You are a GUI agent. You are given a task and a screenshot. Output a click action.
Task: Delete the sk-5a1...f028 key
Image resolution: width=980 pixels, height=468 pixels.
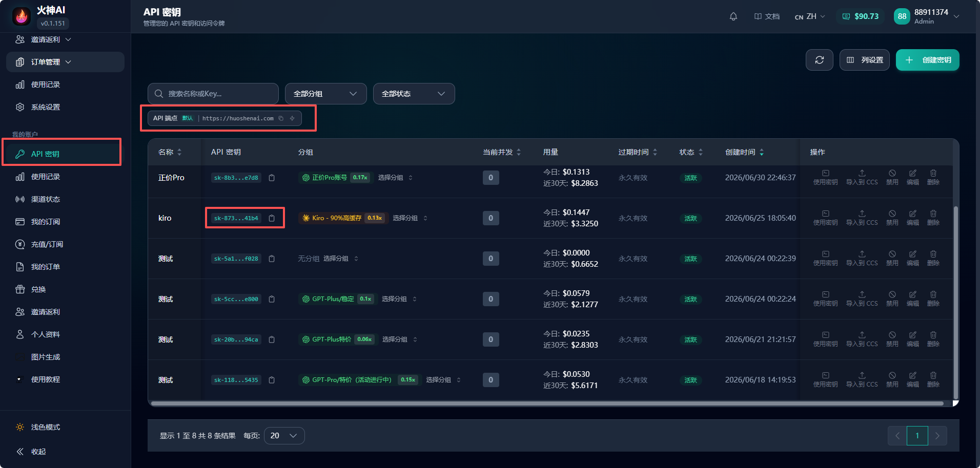coord(933,258)
